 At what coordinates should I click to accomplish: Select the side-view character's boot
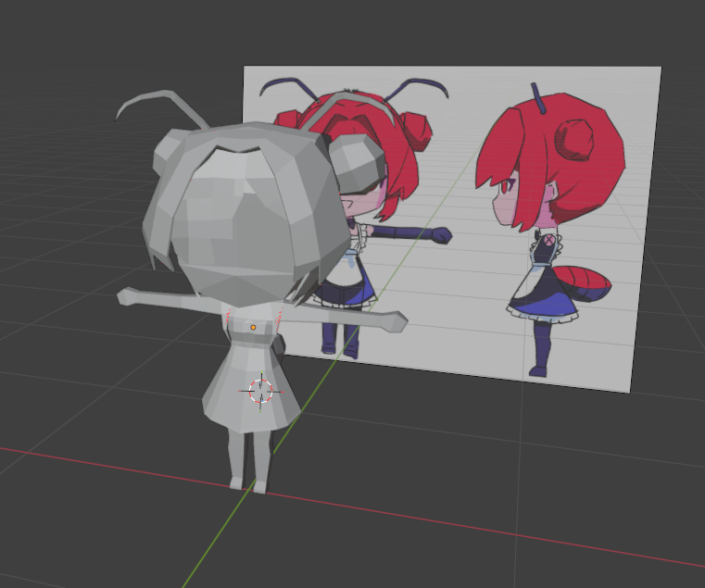pos(539,358)
